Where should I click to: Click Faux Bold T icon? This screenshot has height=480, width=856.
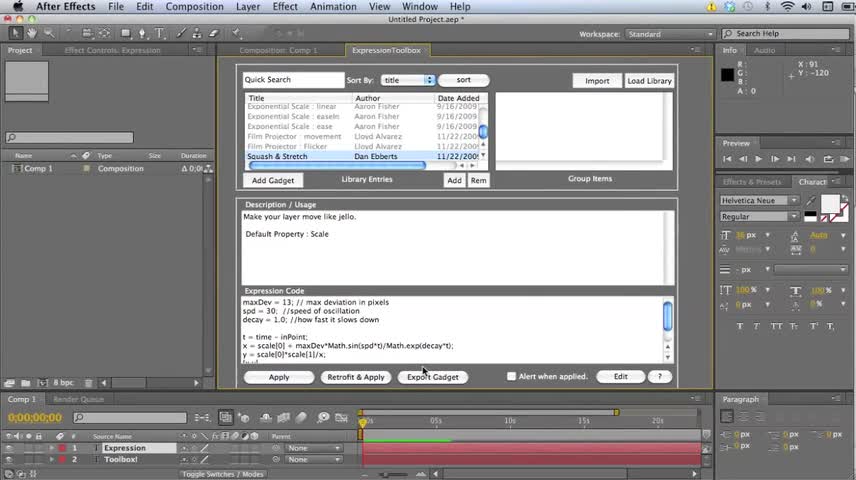point(740,326)
